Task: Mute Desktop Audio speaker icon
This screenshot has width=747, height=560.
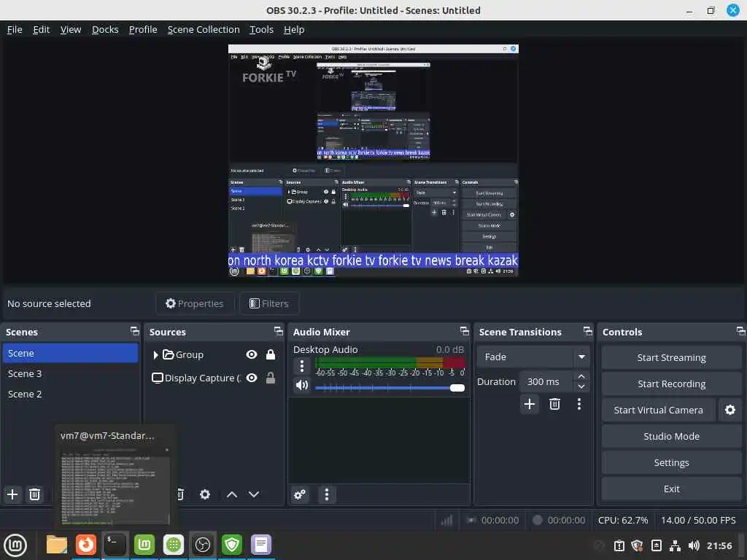Action: (301, 385)
